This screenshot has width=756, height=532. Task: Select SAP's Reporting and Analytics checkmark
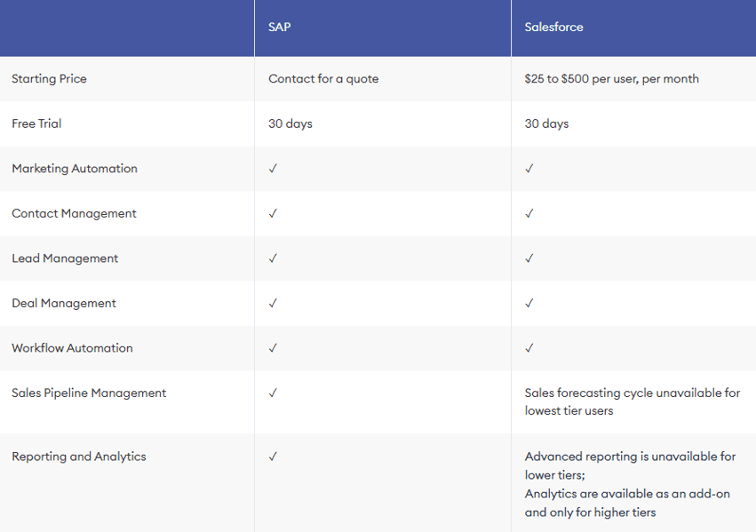coord(273,457)
